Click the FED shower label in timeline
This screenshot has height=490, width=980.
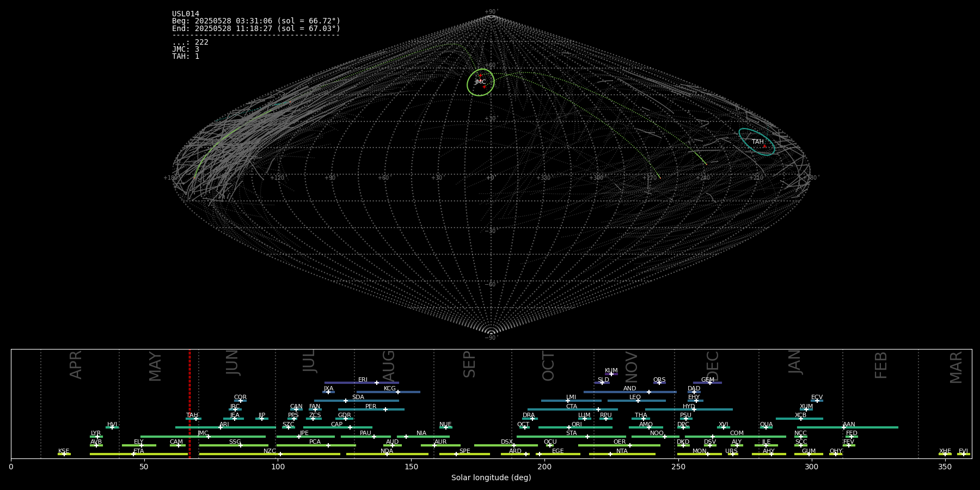tap(852, 433)
